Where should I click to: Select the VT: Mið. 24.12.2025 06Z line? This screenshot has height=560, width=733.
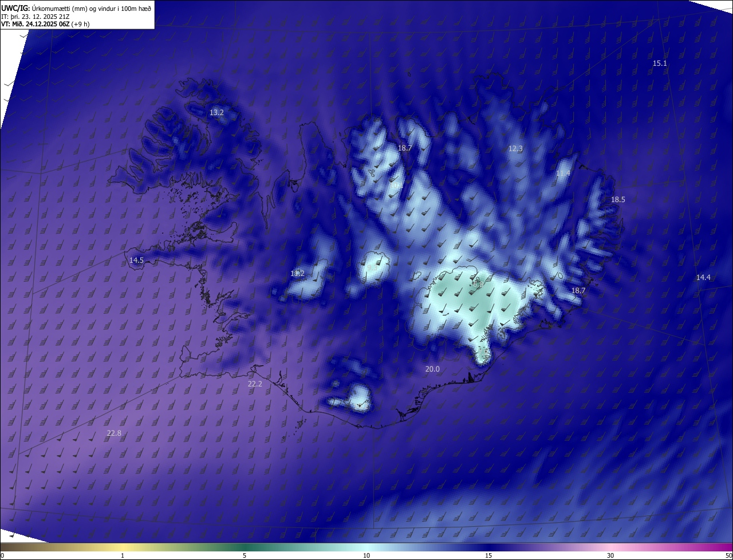point(45,24)
